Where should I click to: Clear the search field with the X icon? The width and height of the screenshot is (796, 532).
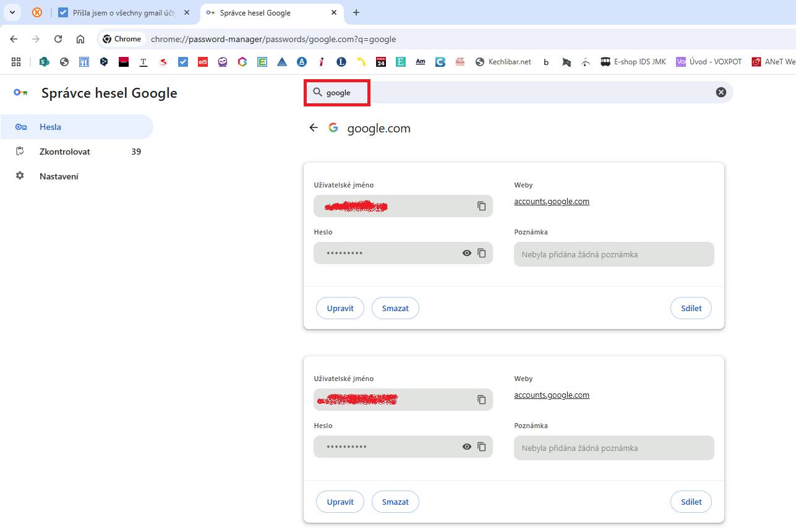click(x=721, y=92)
